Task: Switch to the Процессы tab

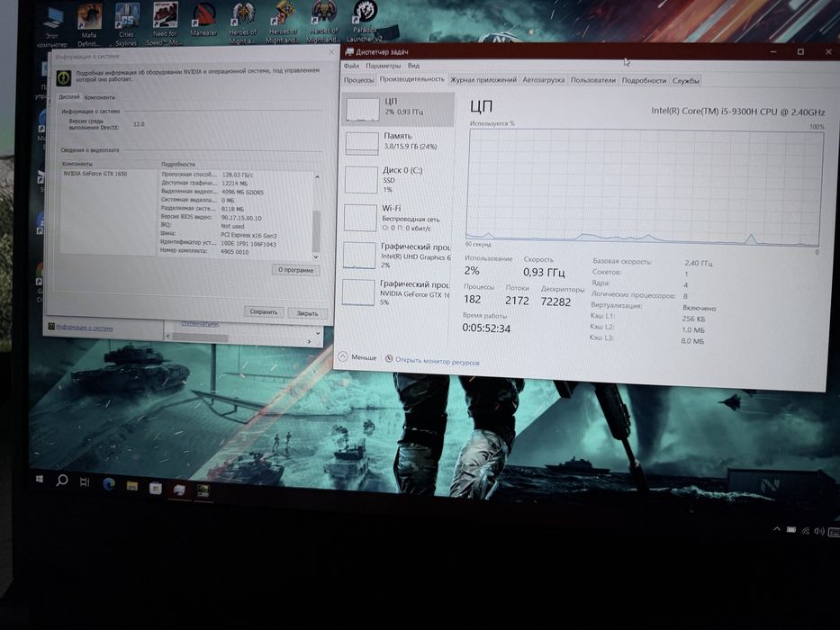Action: click(x=358, y=80)
